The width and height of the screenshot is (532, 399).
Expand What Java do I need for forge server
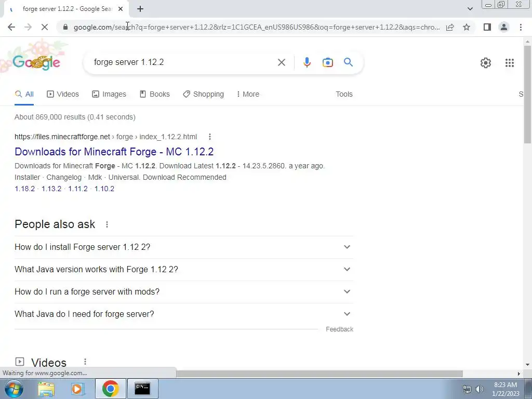[x=184, y=314]
